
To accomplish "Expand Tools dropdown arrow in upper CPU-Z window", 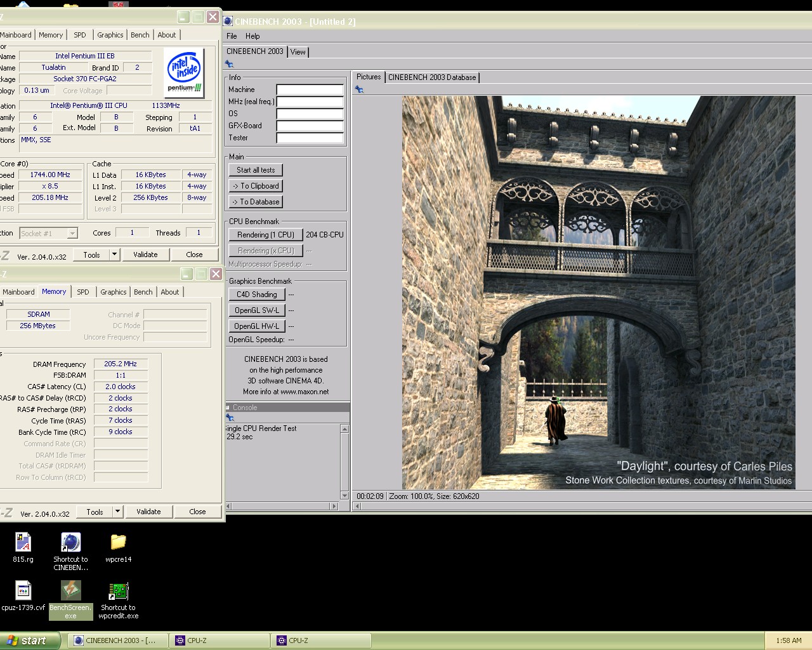I will pos(114,255).
